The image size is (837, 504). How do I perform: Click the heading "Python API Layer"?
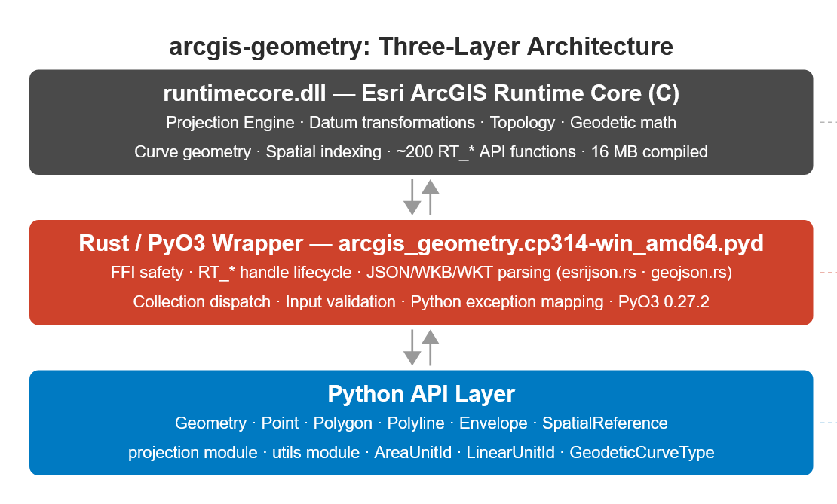click(x=422, y=393)
